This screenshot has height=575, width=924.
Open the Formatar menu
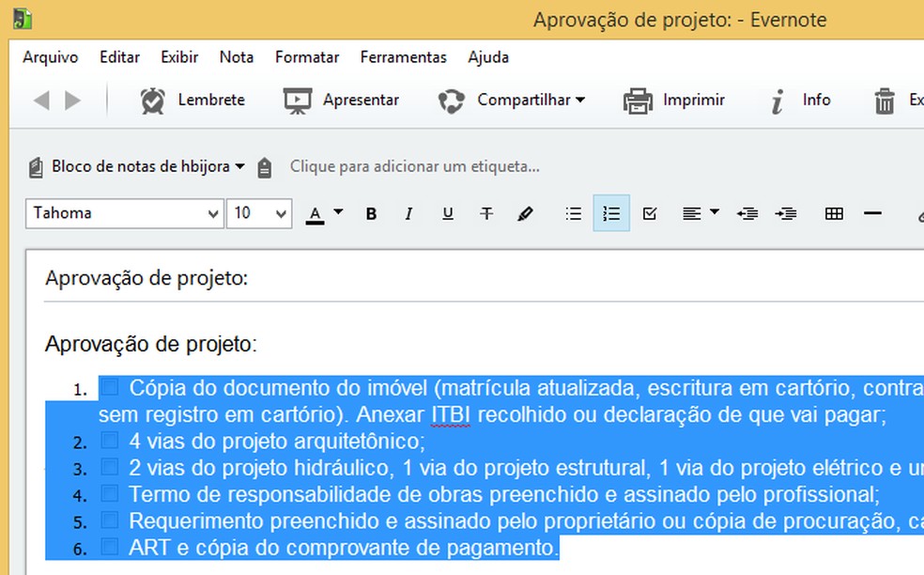[x=307, y=57]
